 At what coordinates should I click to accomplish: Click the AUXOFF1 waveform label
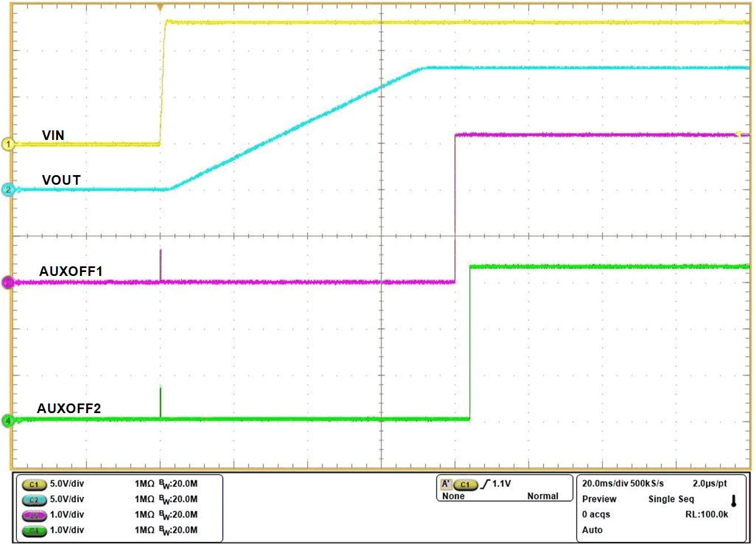click(x=71, y=271)
